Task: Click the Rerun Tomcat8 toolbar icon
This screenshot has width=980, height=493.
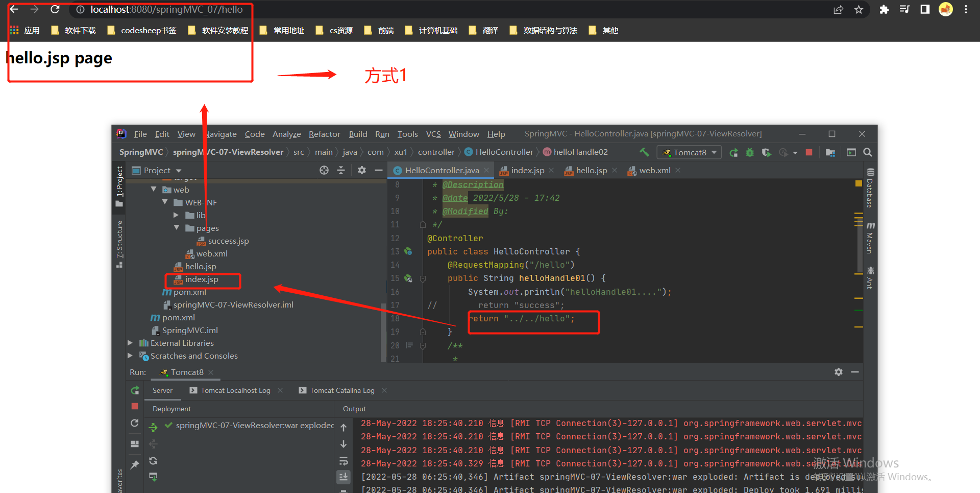Action: [733, 152]
